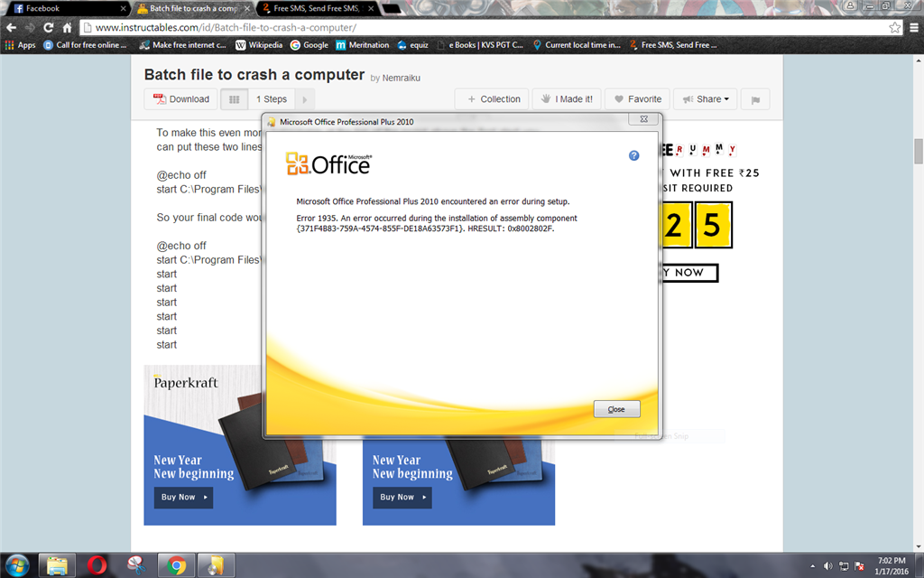924x578 pixels.
Task: Open the Apps bookmarks shortcut
Action: click(x=20, y=45)
